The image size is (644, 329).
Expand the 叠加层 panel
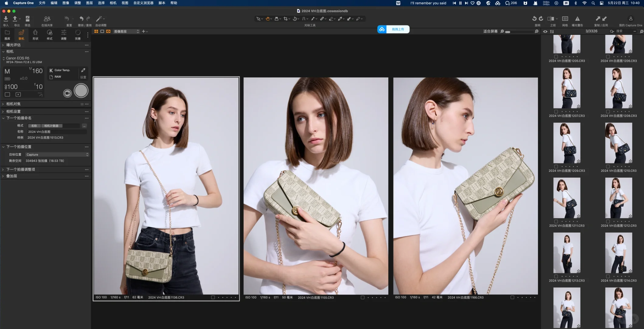coord(3,176)
